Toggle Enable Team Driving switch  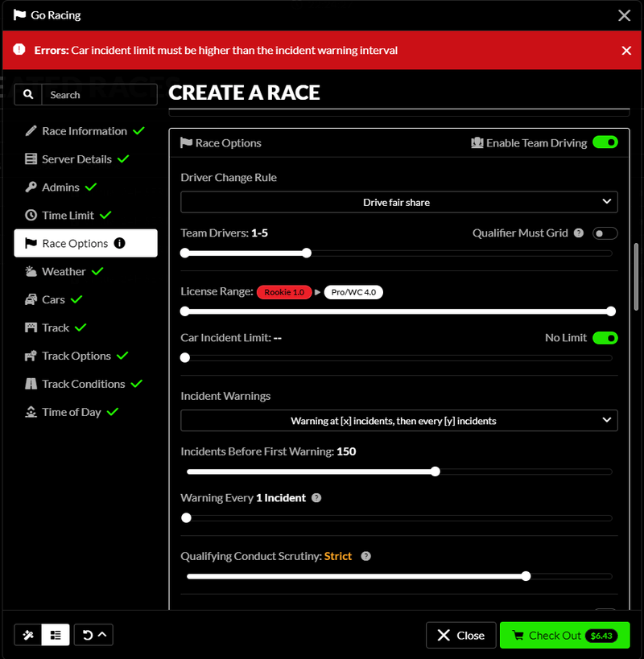click(605, 142)
